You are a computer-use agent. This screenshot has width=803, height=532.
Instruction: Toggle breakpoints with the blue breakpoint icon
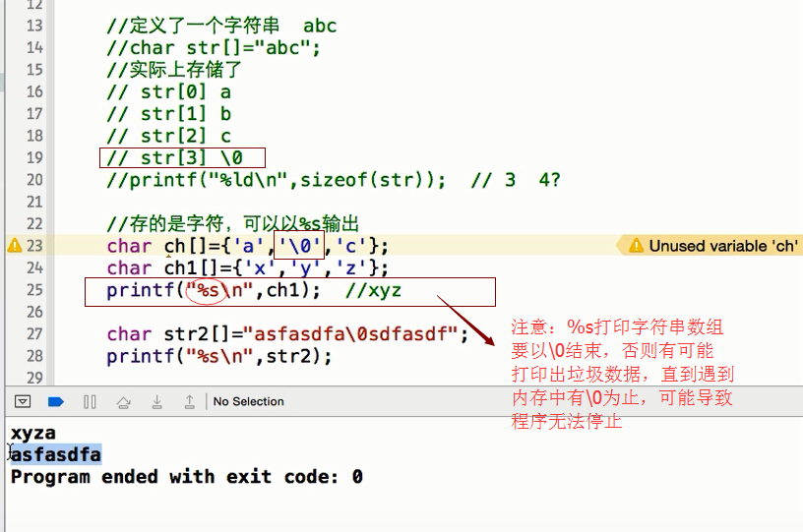(55, 402)
